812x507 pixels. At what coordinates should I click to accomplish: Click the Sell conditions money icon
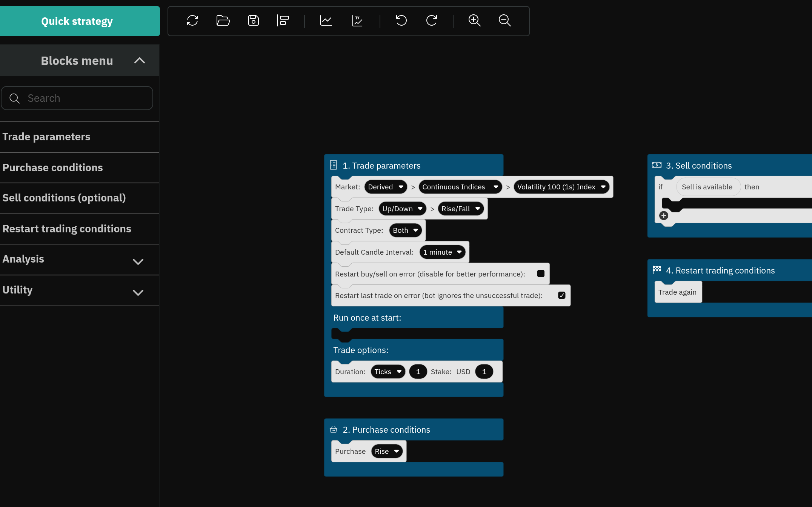(657, 165)
